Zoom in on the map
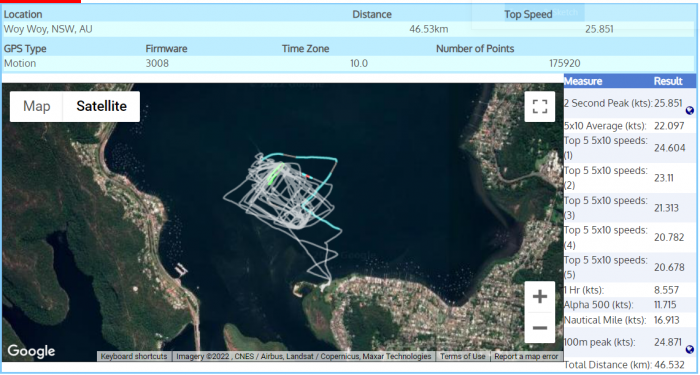Image resolution: width=700 pixels, height=375 pixels. 540,296
